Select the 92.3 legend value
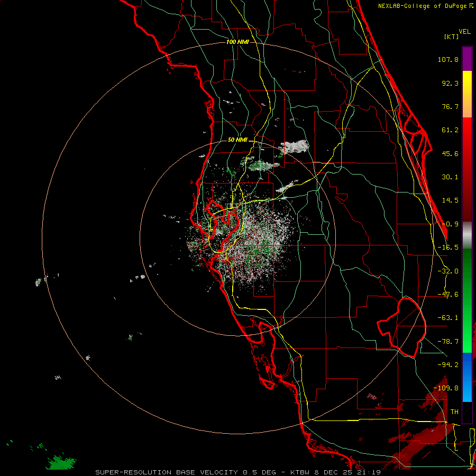 click(x=450, y=83)
